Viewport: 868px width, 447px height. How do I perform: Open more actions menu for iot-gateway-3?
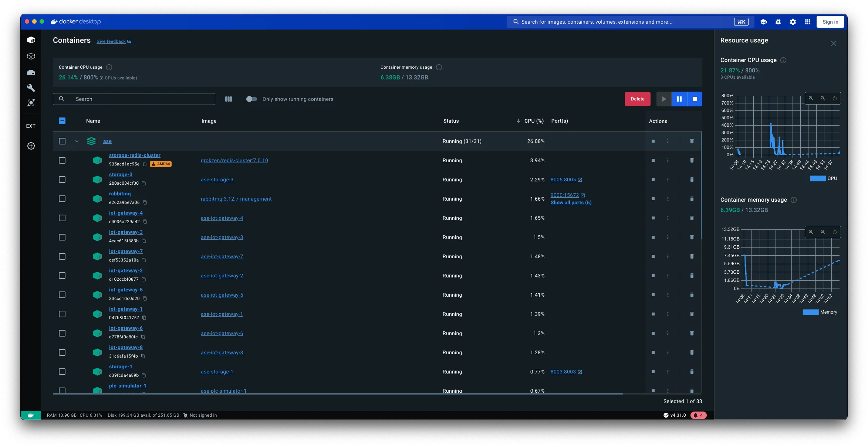coord(668,237)
